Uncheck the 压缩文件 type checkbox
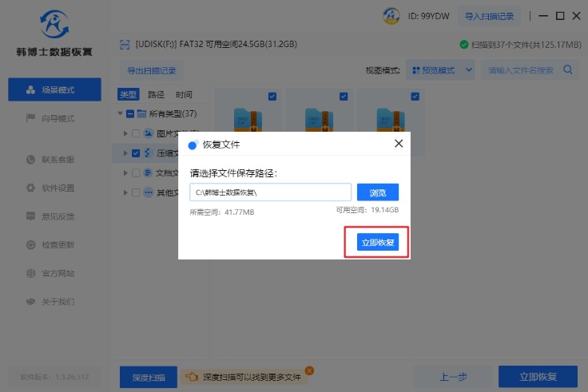This screenshot has width=588, height=392. click(136, 153)
